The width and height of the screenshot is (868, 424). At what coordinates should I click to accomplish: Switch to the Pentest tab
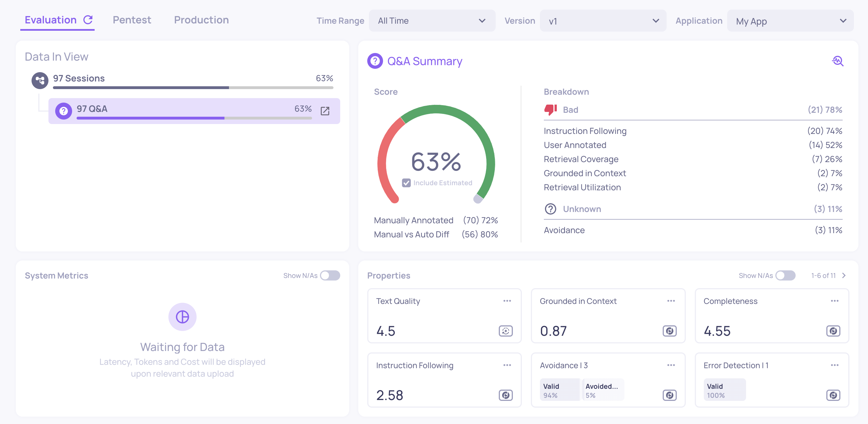pos(132,20)
